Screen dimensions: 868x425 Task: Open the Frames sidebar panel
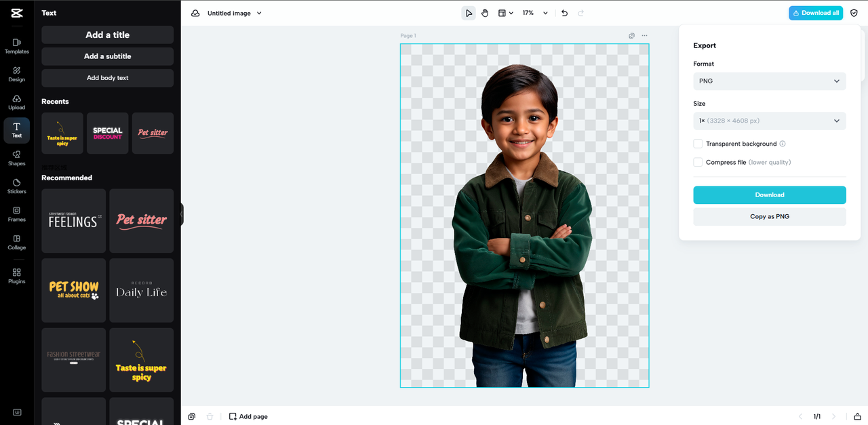(x=16, y=214)
